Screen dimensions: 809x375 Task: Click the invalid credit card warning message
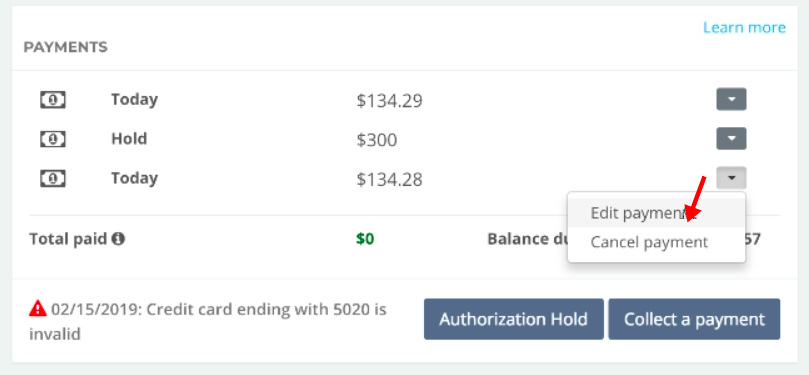coord(208,321)
